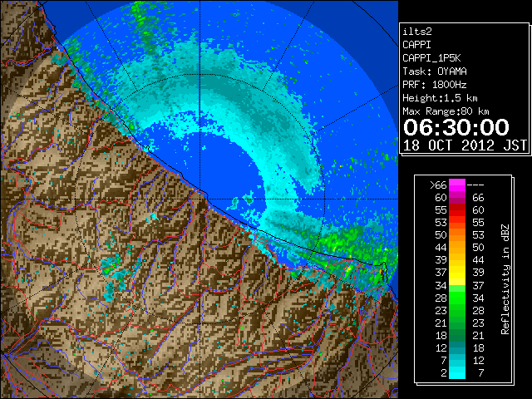
Task: Click the "PRF: 1800Hz" line
Action: [x=435, y=85]
